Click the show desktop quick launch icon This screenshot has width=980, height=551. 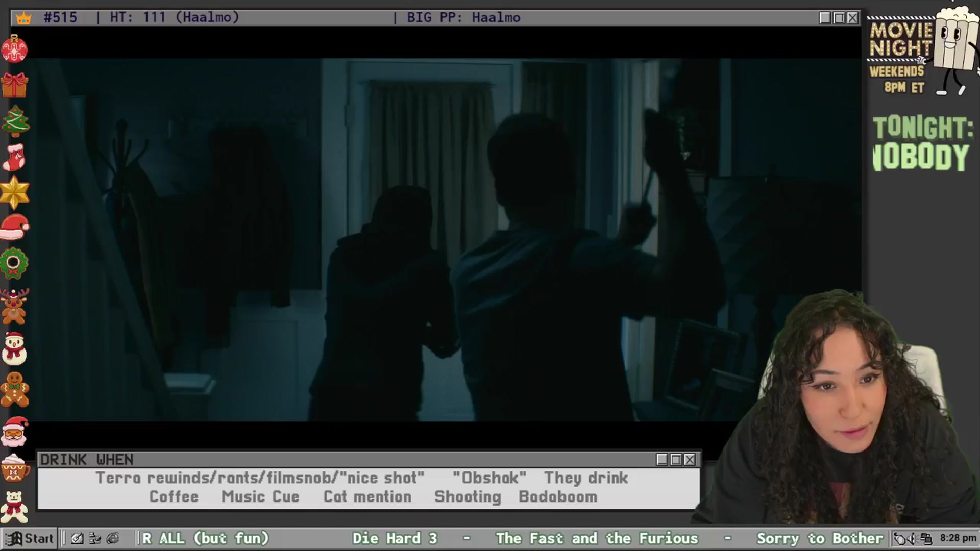(95, 538)
